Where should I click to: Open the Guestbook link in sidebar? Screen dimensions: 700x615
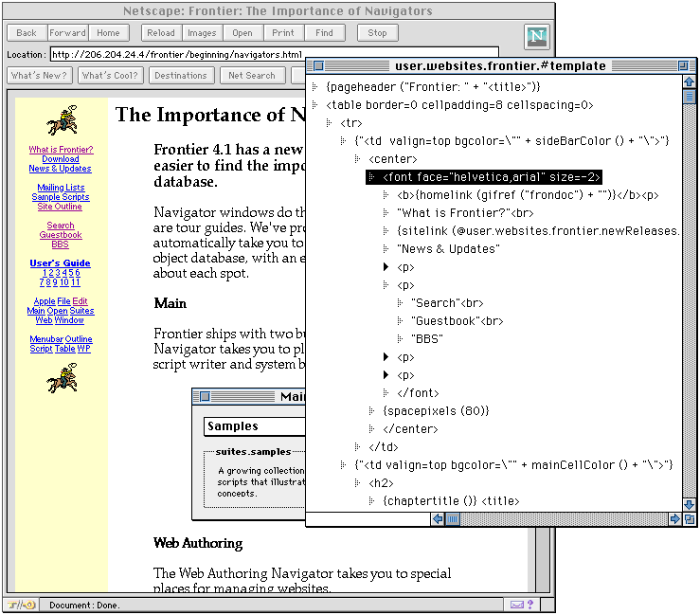click(x=61, y=235)
